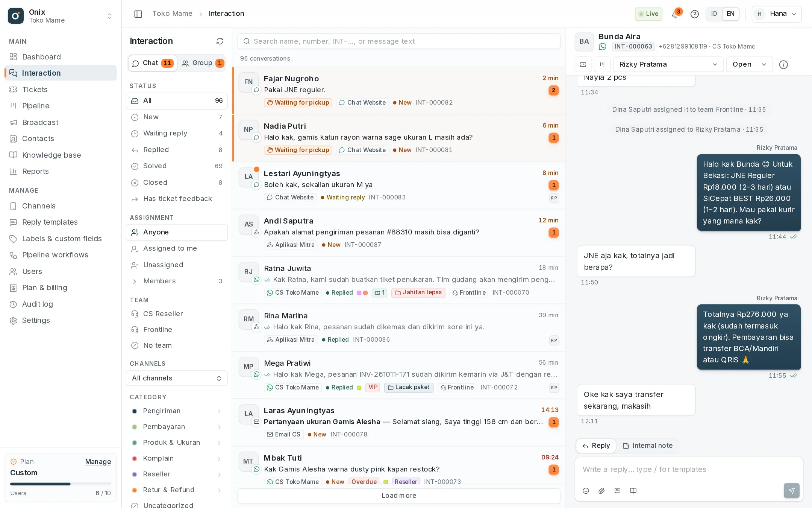812x508 pixels.
Task: Open Fajar Nugroho conversation
Action: click(x=399, y=91)
